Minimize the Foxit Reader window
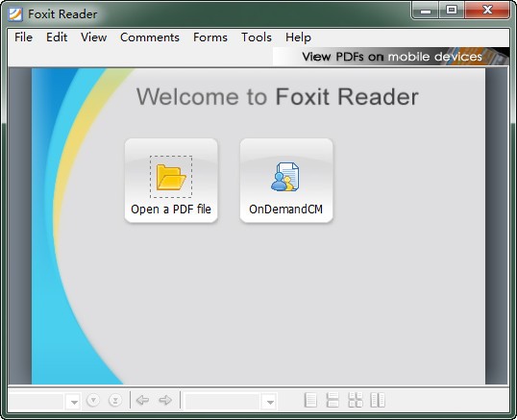The image size is (517, 420). (426, 11)
